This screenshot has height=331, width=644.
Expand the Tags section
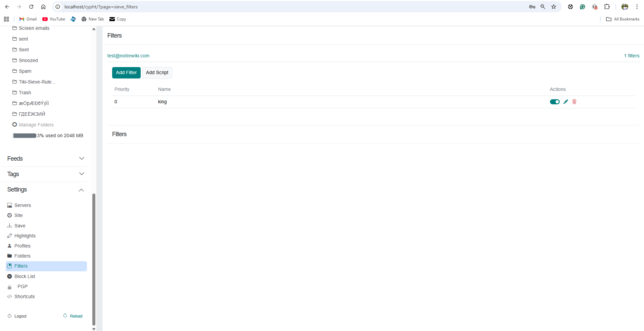tap(82, 174)
